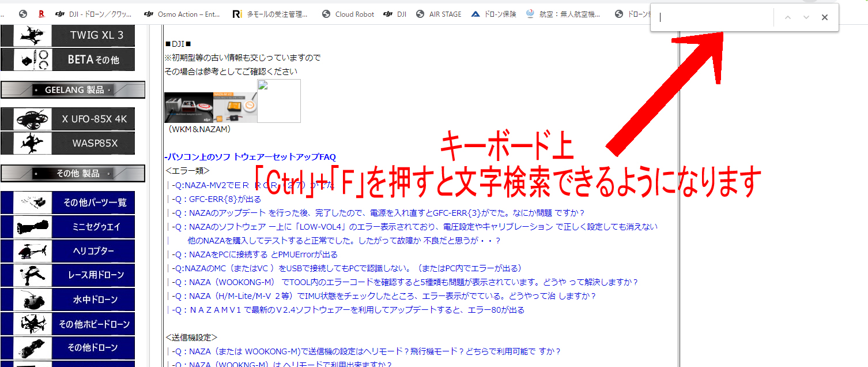This screenshot has height=367, width=868.
Task: Click the GEELANG 製品 section header
Action: click(73, 89)
